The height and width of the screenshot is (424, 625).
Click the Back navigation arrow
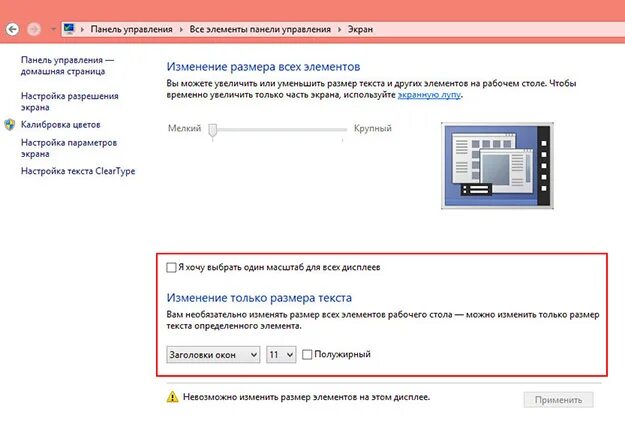(x=12, y=29)
